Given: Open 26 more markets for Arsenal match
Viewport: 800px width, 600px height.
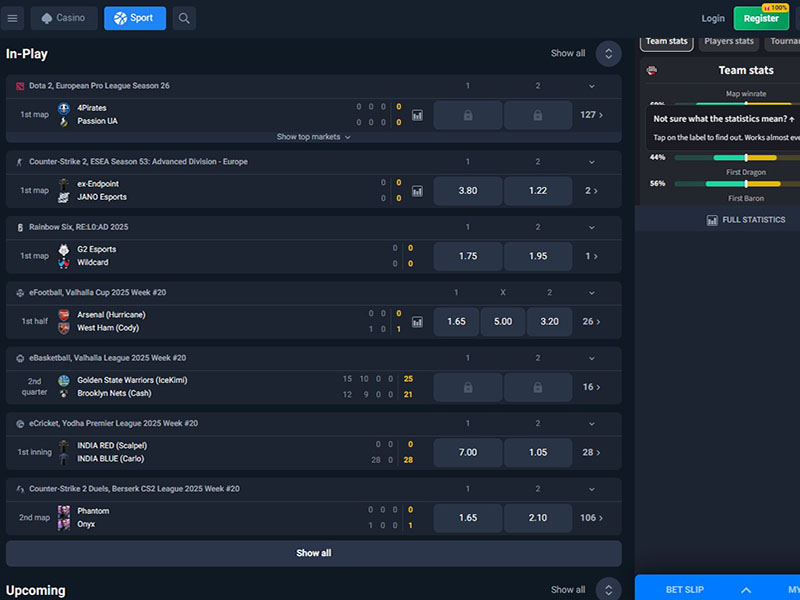Looking at the screenshot, I should click(x=591, y=321).
